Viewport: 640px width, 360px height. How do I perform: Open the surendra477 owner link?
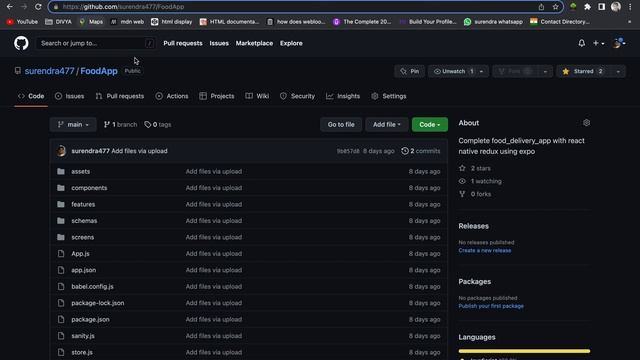point(49,71)
